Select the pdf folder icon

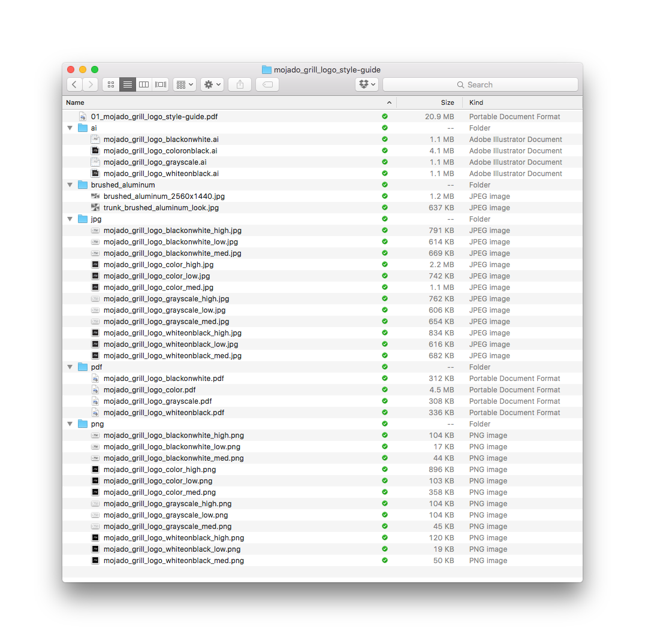click(x=83, y=367)
